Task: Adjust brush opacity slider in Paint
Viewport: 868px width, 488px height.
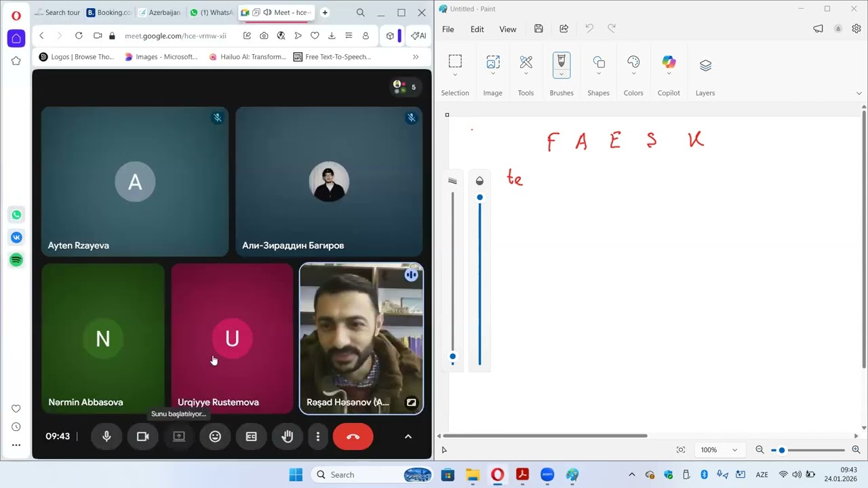Action: coord(479,197)
